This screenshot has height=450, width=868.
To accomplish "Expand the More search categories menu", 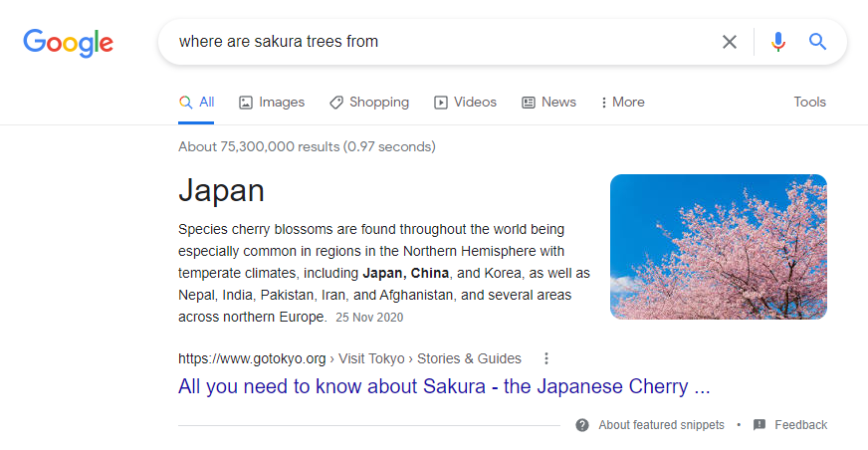I will point(622,102).
